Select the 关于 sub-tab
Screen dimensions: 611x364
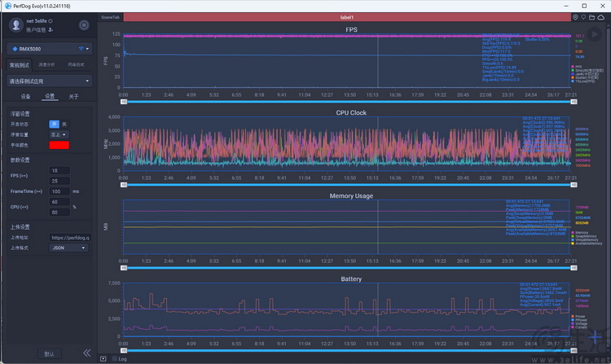click(x=73, y=97)
